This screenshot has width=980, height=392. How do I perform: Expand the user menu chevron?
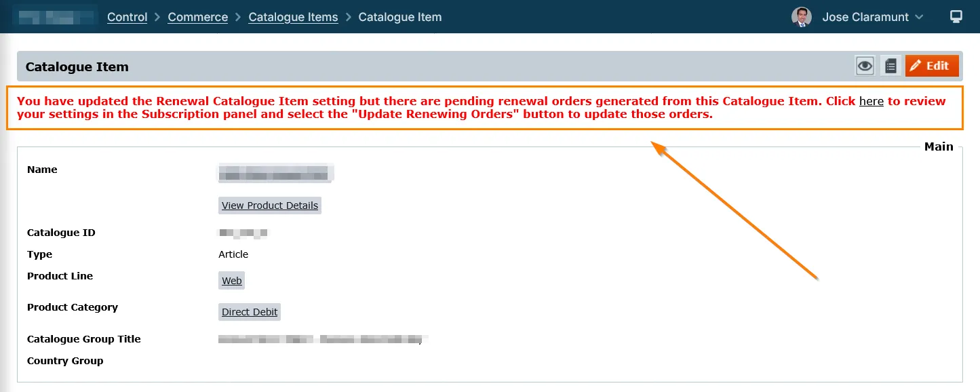(920, 17)
